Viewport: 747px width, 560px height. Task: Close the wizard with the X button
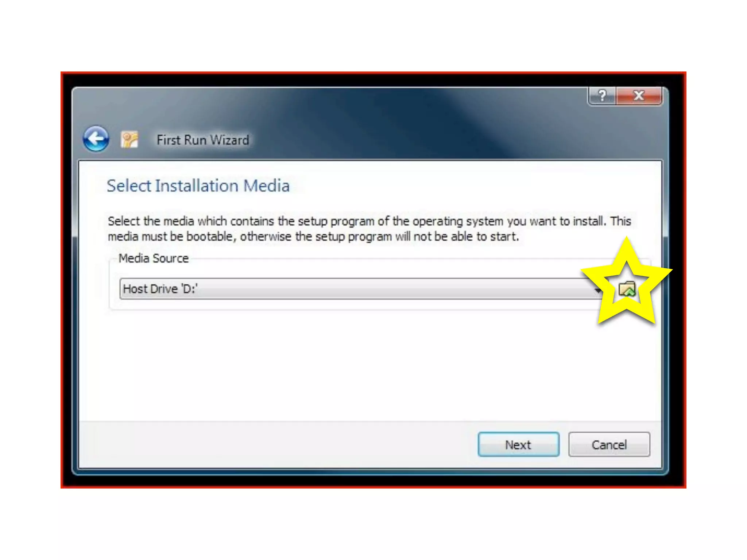tap(639, 96)
